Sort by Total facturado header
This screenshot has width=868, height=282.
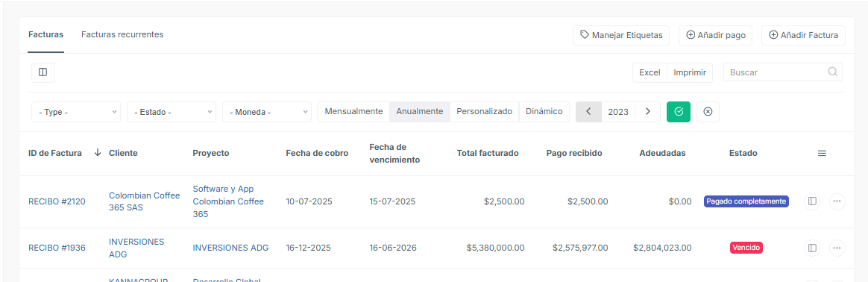click(x=488, y=154)
